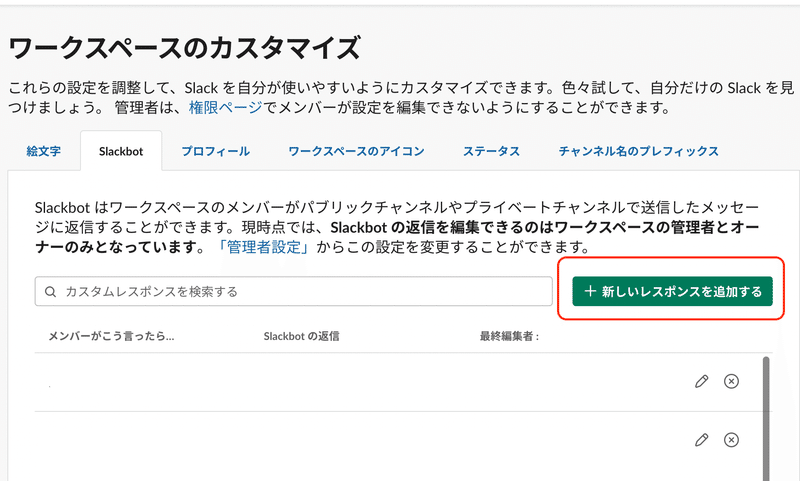Edit the first response row with pencil icon

(702, 382)
